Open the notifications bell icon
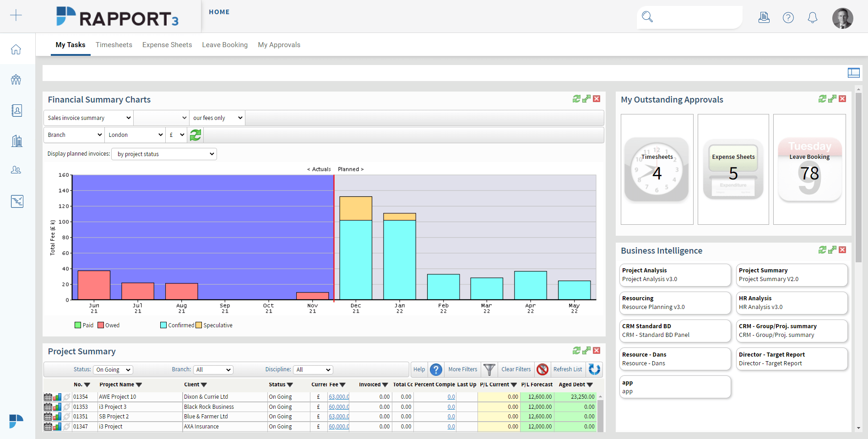The image size is (868, 439). click(812, 17)
